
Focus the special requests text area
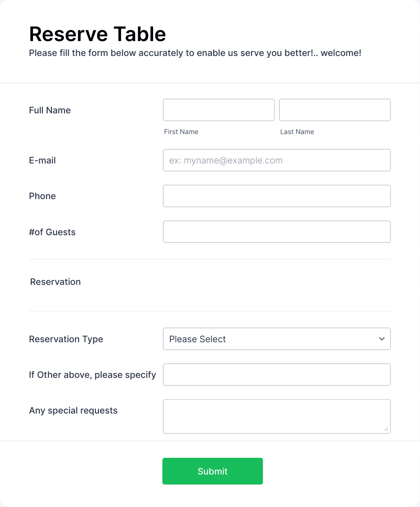point(277,415)
